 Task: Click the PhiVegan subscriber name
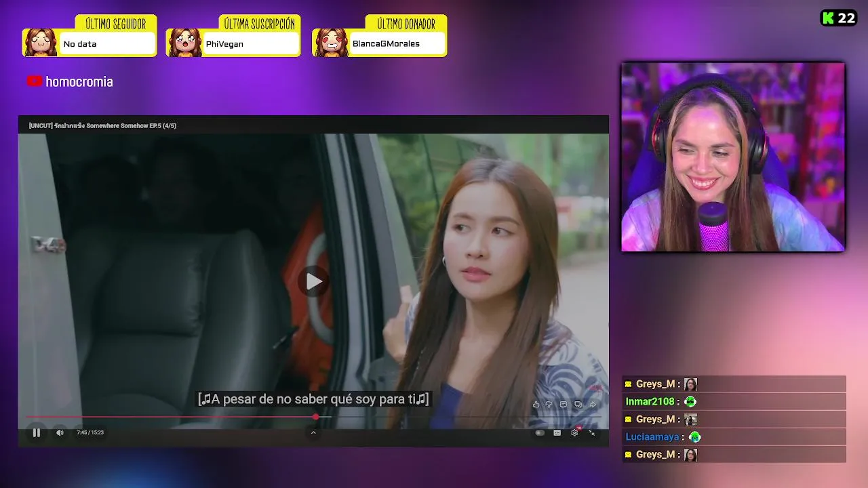pos(224,44)
